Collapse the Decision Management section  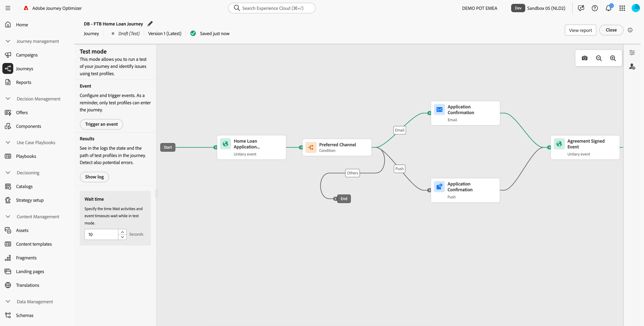tap(8, 99)
